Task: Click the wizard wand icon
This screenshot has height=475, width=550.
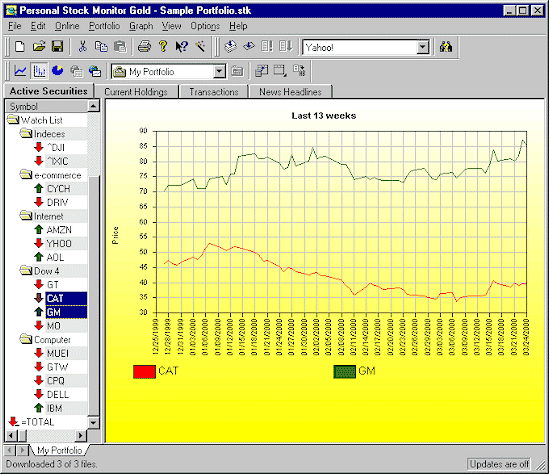Action: pyautogui.click(x=200, y=47)
